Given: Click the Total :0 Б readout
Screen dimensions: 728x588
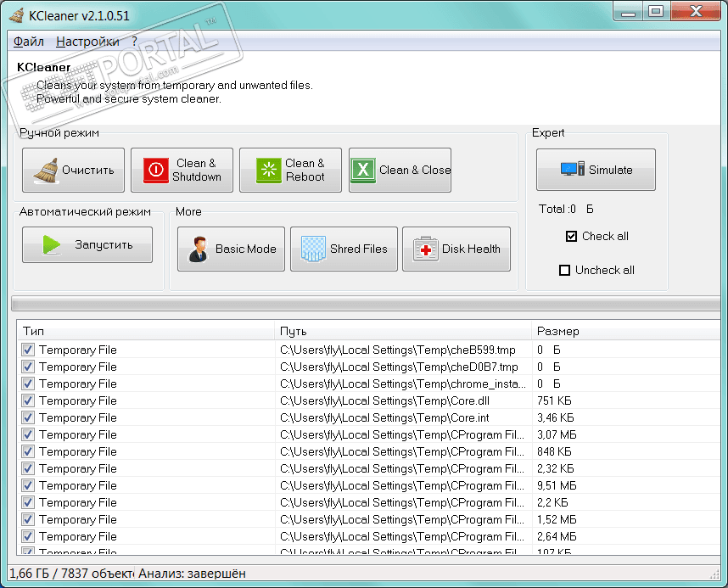Looking at the screenshot, I should 566,209.
